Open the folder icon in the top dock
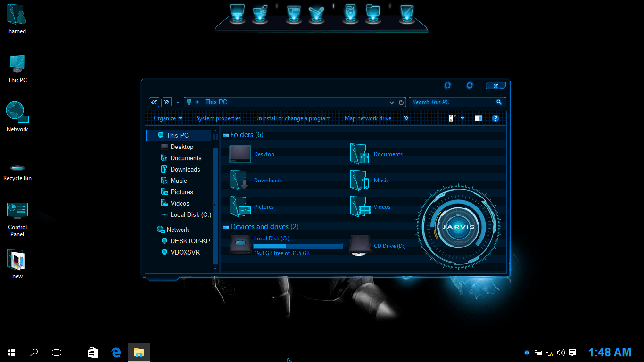 coord(373,13)
